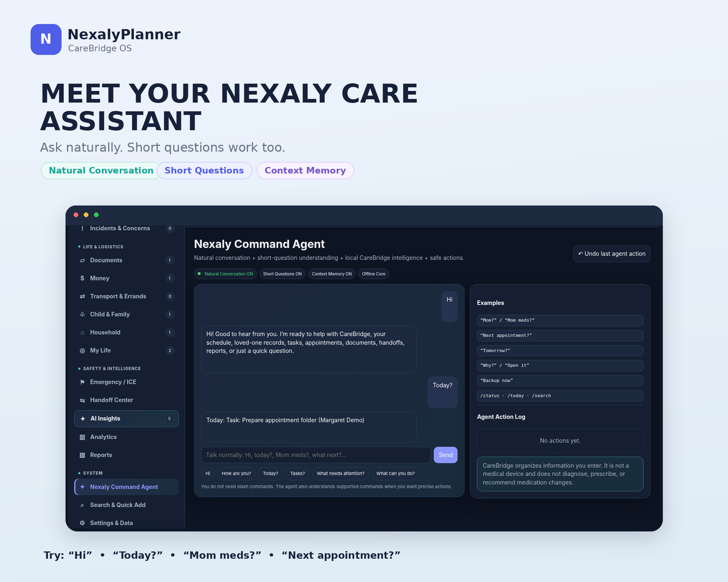Open Search & Quick Add
Image resolution: width=728 pixels, height=582 pixels.
pos(126,505)
